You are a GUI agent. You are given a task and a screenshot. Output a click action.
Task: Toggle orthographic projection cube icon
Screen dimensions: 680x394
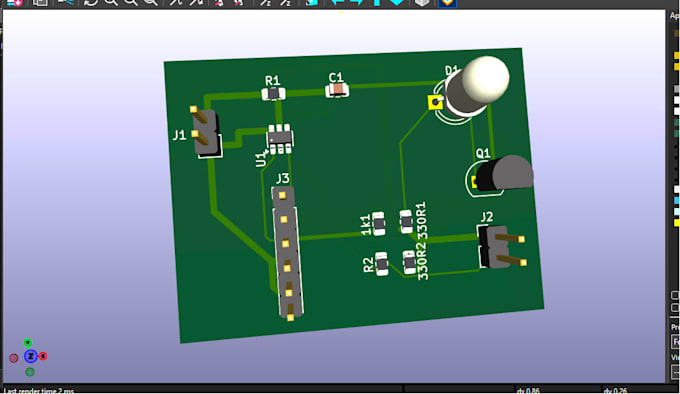coord(422,3)
